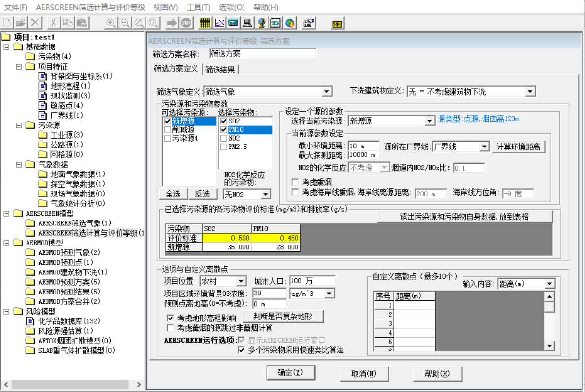Click the DEM toolbar icon

click(276, 23)
